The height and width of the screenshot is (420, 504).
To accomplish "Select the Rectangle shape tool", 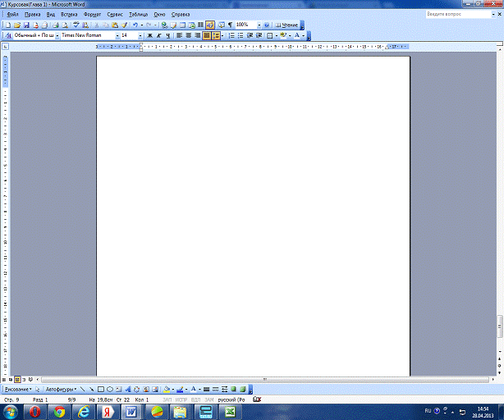I will point(100,389).
